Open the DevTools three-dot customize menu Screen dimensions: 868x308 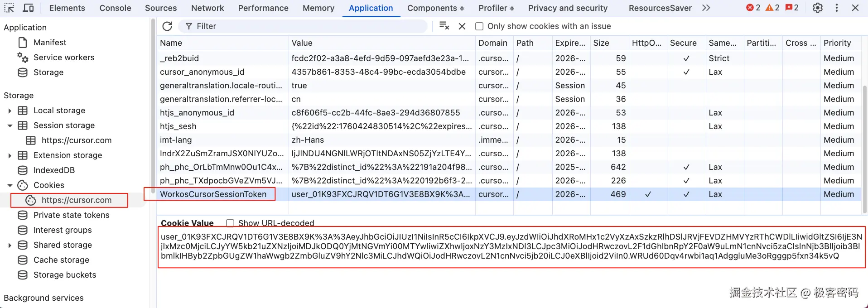pyautogui.click(x=837, y=8)
